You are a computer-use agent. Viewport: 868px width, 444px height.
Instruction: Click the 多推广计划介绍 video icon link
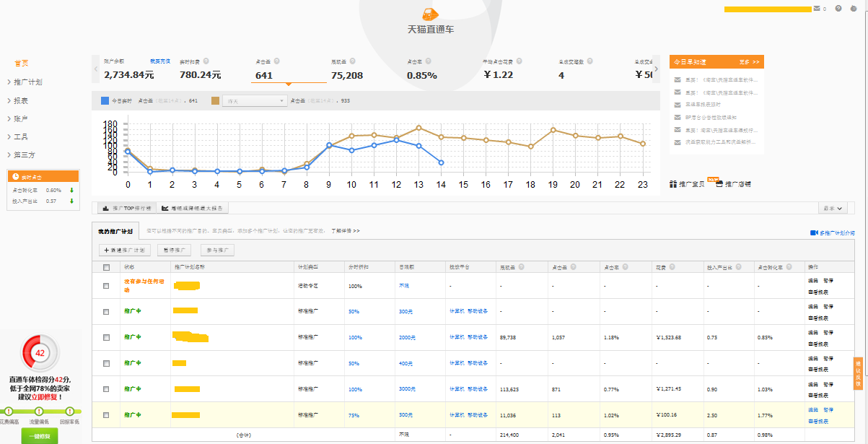click(814, 232)
